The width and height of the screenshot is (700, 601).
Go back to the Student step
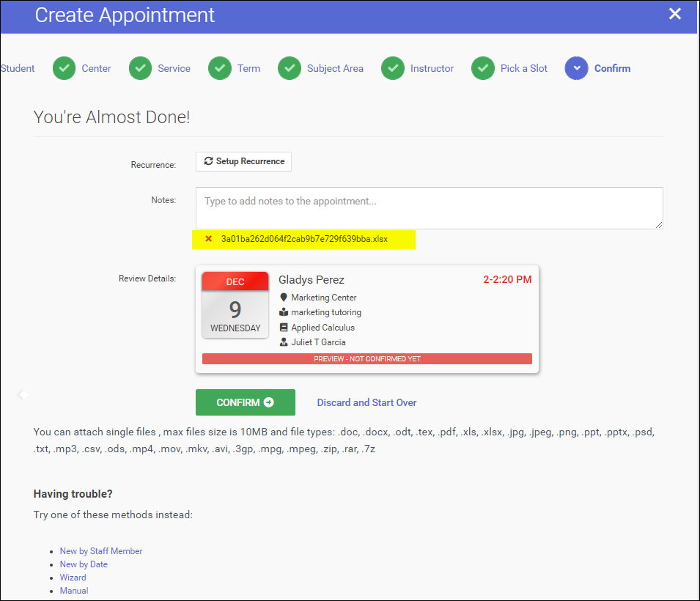pyautogui.click(x=18, y=68)
